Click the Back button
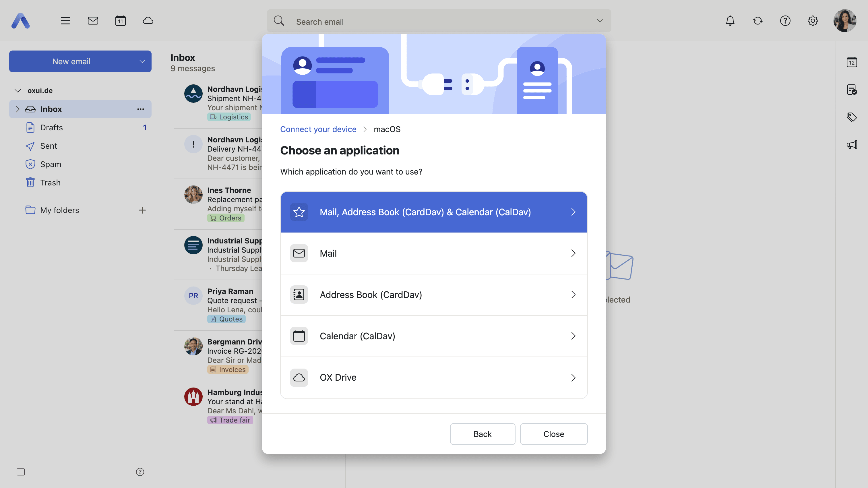Image resolution: width=868 pixels, height=488 pixels. 482,434
